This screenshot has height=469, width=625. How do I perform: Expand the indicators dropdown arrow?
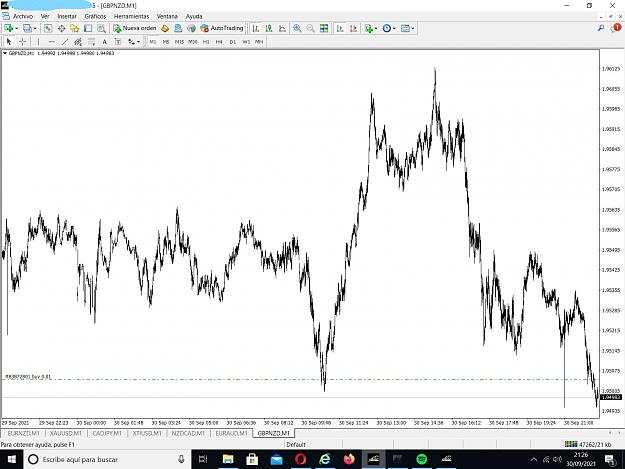coord(376,28)
